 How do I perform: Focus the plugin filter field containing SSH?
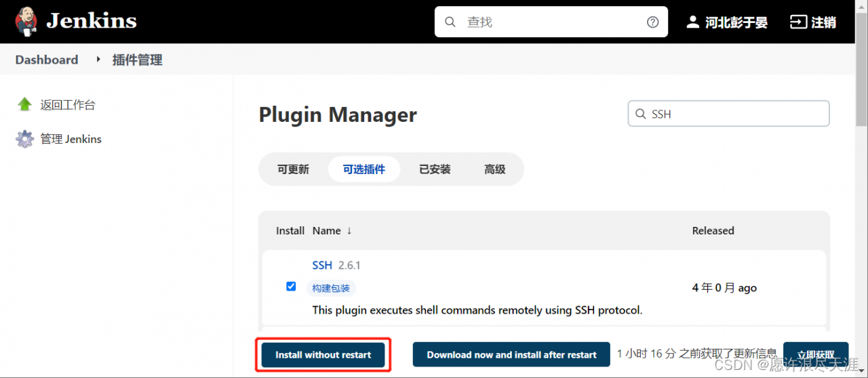pos(729,114)
